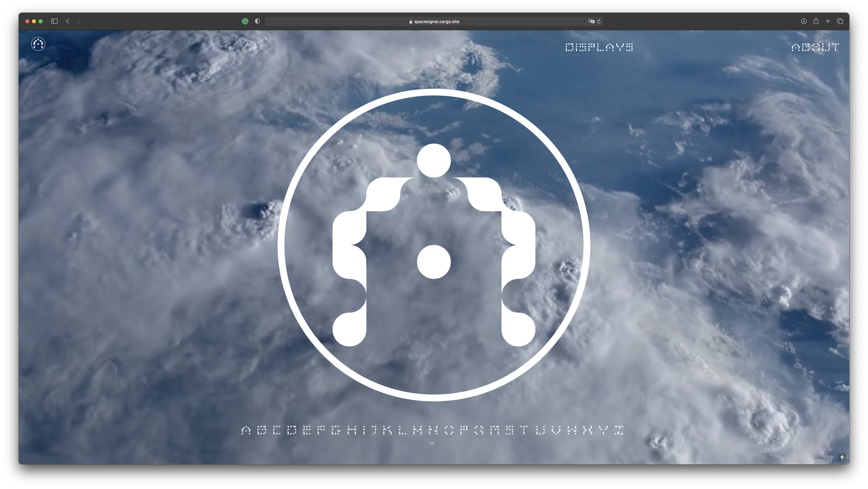Screen dimensions: 868x489
Task: Click the translate page icon
Action: click(591, 21)
